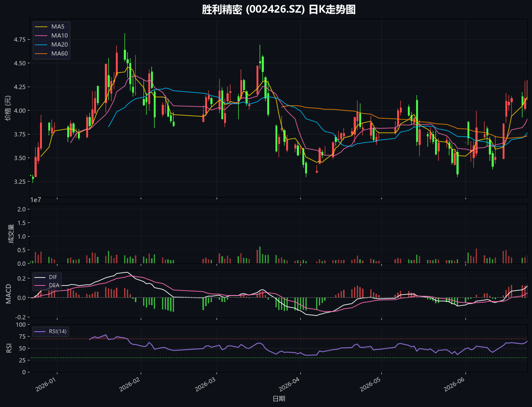
Task: Click the 4.75 price axis tick label
Action: pyautogui.click(x=20, y=40)
